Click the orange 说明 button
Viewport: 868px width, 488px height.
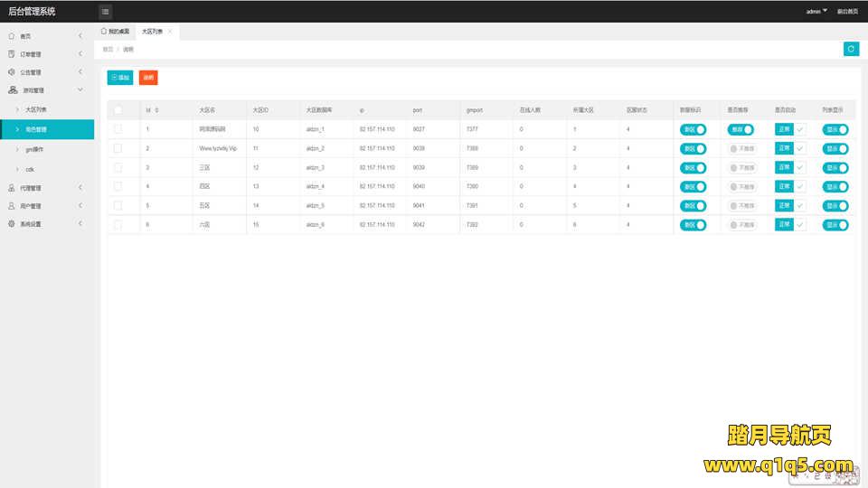click(148, 78)
